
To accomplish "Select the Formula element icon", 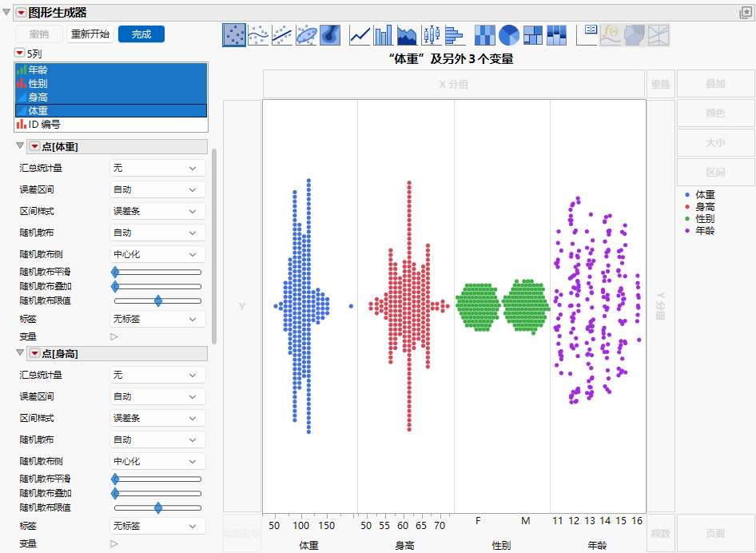I will tap(611, 35).
